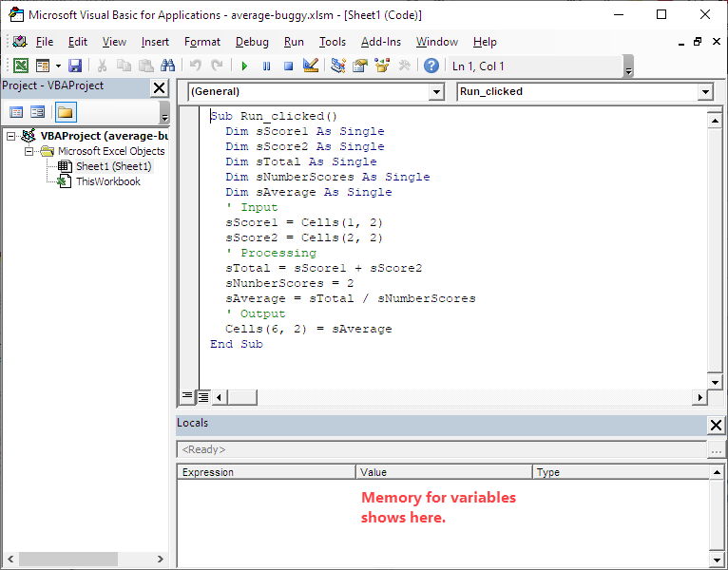Open the Properties Window toolbar icon

[360, 66]
